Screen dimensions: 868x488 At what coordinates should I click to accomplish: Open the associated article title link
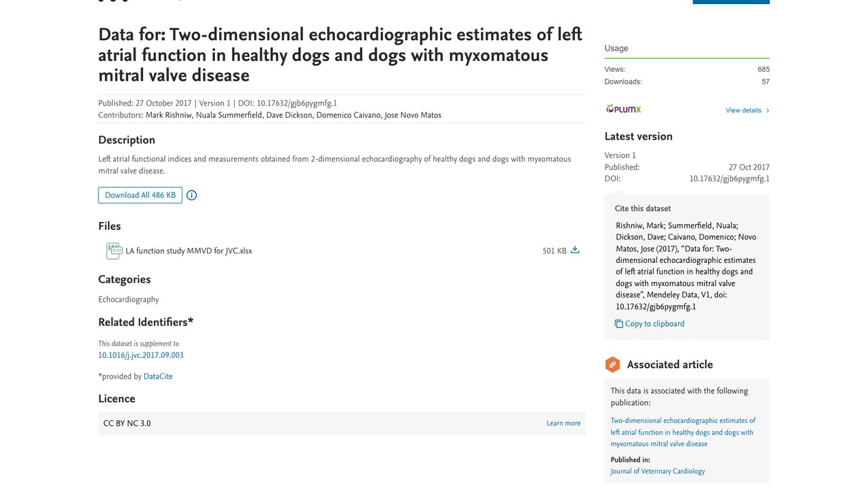(683, 432)
